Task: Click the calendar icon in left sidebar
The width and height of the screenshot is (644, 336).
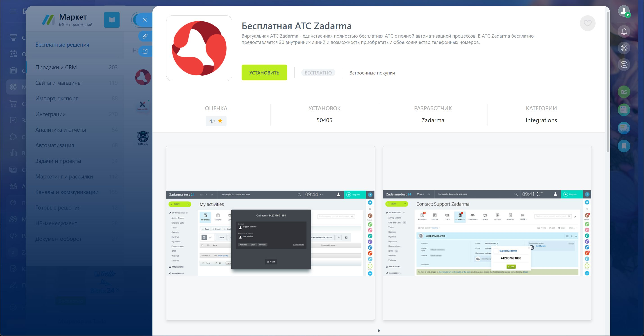Action: point(13,54)
